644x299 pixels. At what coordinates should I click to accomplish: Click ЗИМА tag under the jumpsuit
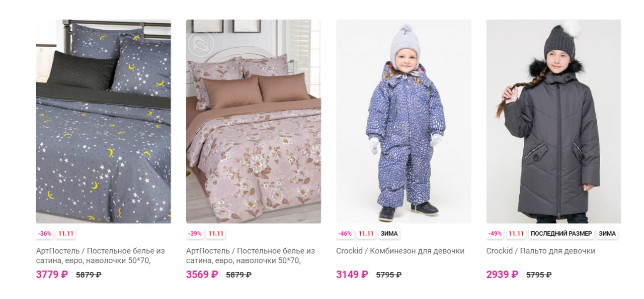click(389, 234)
